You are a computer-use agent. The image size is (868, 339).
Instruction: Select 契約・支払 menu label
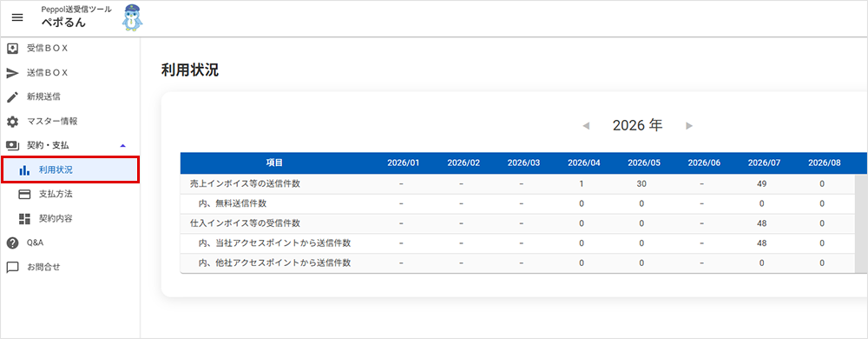click(x=48, y=145)
